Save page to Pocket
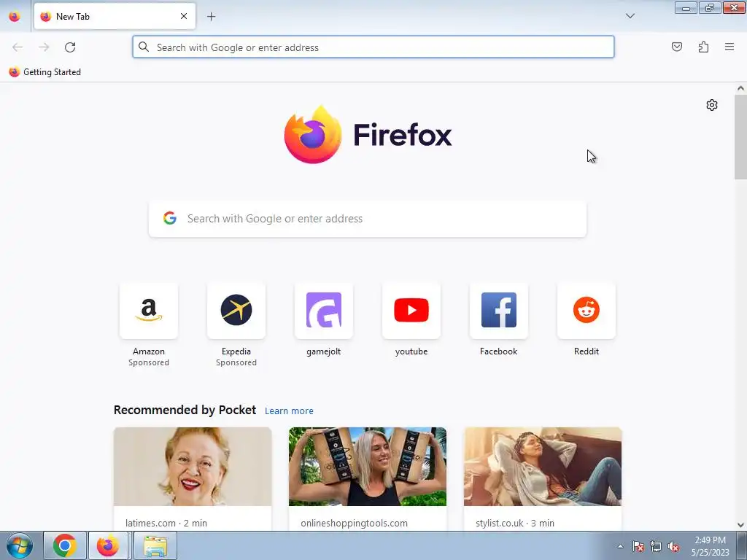This screenshot has width=747, height=560. click(676, 47)
